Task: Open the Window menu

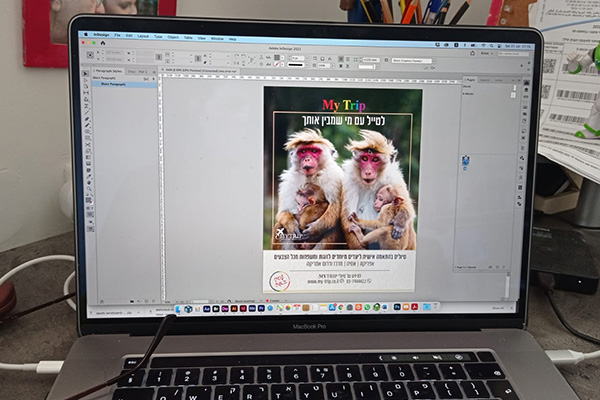Action: pyautogui.click(x=215, y=37)
